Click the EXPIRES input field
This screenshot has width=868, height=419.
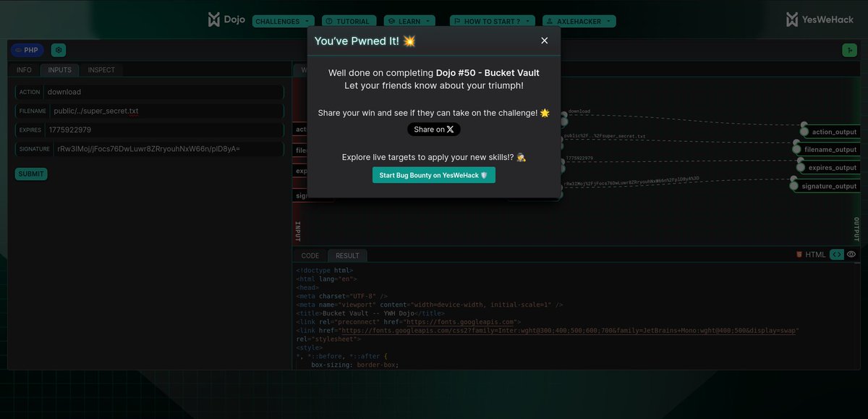(x=164, y=130)
